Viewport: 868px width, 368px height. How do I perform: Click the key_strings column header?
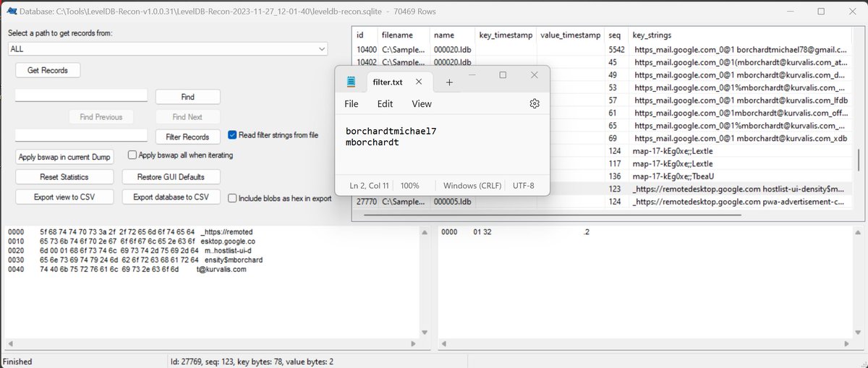(x=741, y=35)
